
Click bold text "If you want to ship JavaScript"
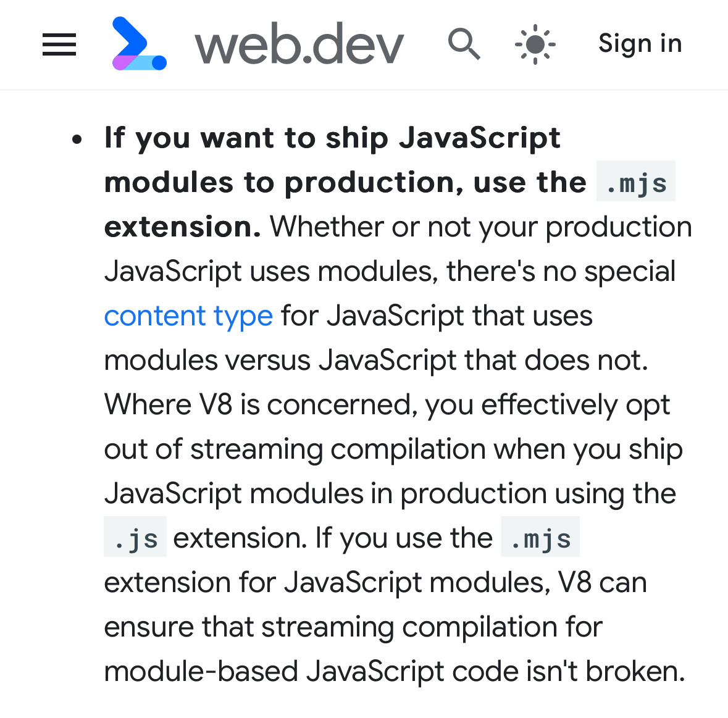click(332, 138)
